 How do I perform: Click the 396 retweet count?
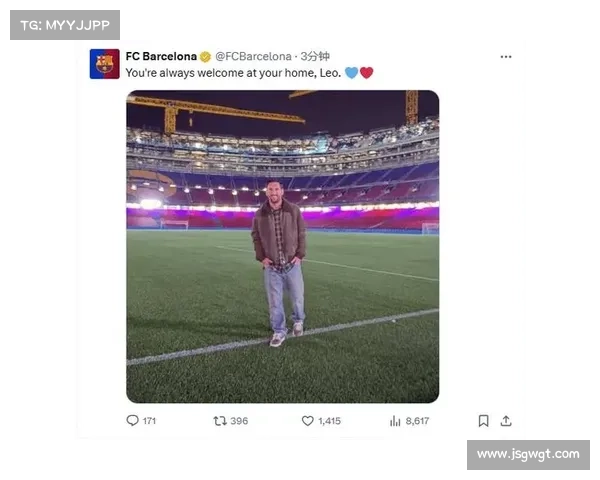click(239, 421)
